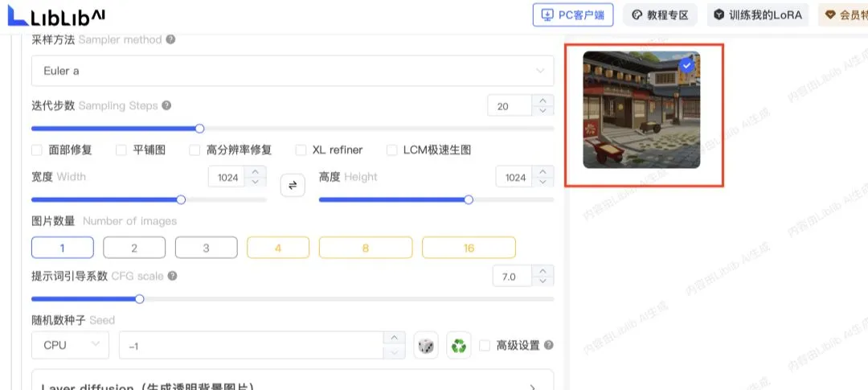Adjust the Width slider handle

click(181, 200)
